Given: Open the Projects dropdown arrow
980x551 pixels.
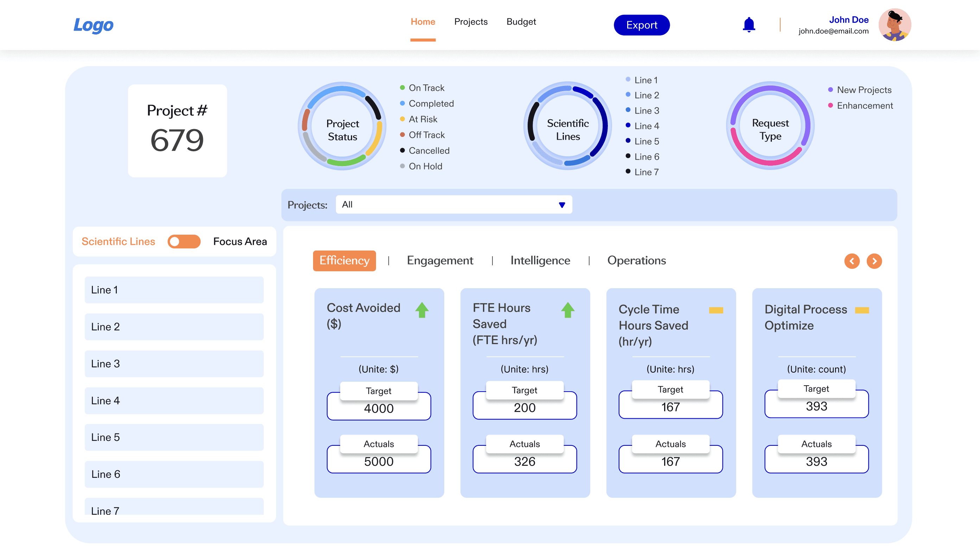Looking at the screenshot, I should coord(561,205).
